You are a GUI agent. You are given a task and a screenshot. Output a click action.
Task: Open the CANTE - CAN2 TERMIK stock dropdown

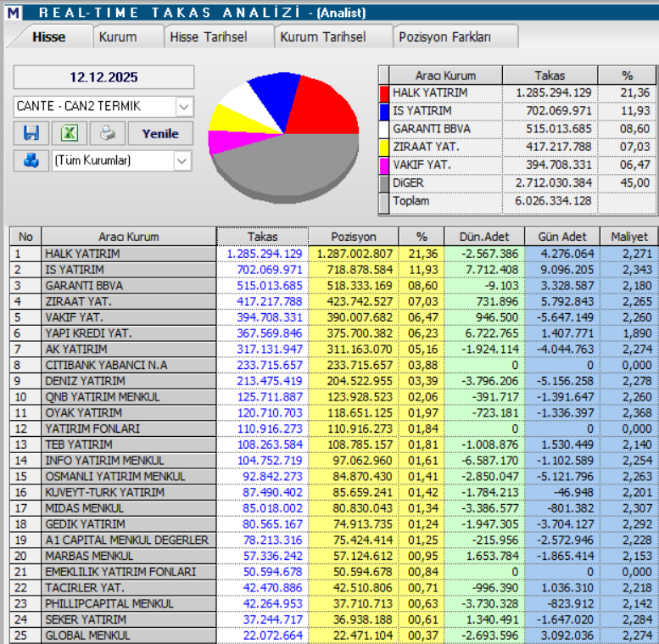(184, 106)
